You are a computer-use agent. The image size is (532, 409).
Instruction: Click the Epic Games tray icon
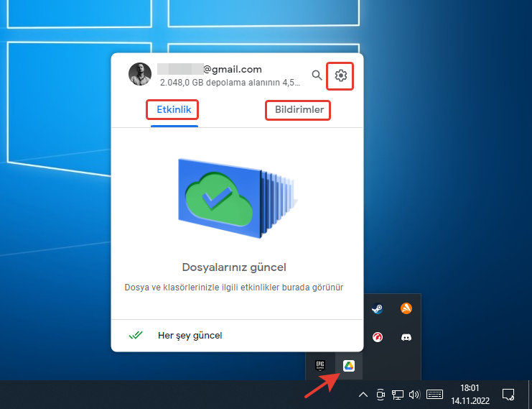tap(320, 365)
